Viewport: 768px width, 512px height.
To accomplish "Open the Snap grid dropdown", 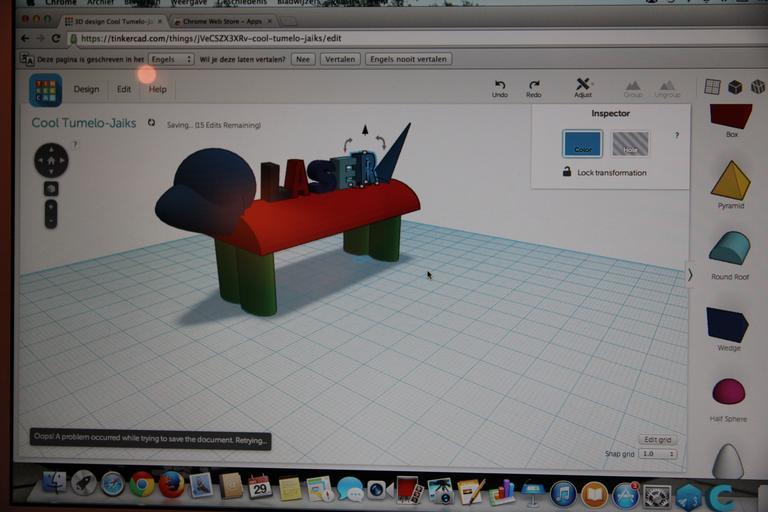I will coord(658,454).
